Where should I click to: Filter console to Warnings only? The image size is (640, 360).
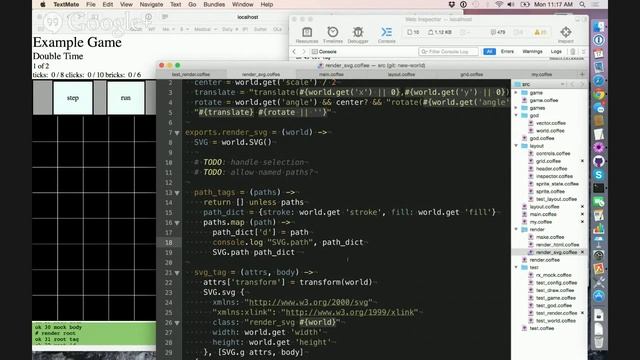[532, 51]
